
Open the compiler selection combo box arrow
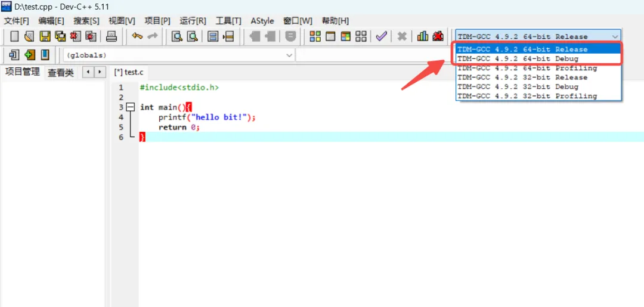click(615, 36)
